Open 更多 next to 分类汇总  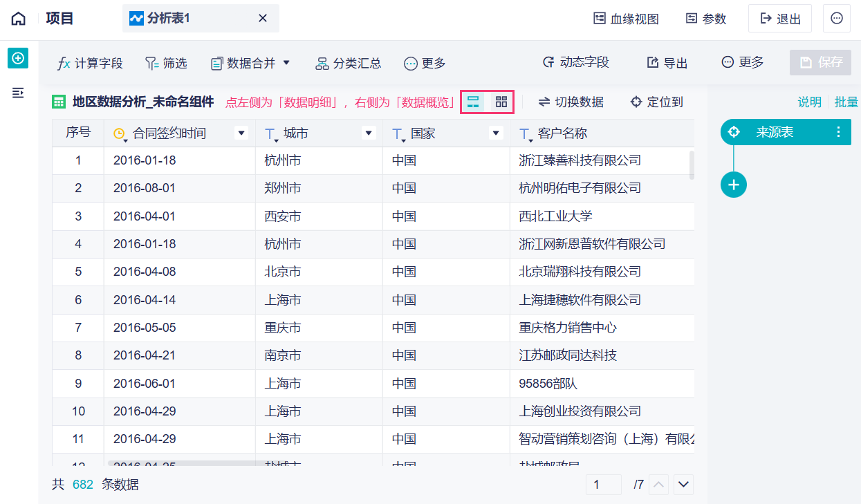(425, 64)
